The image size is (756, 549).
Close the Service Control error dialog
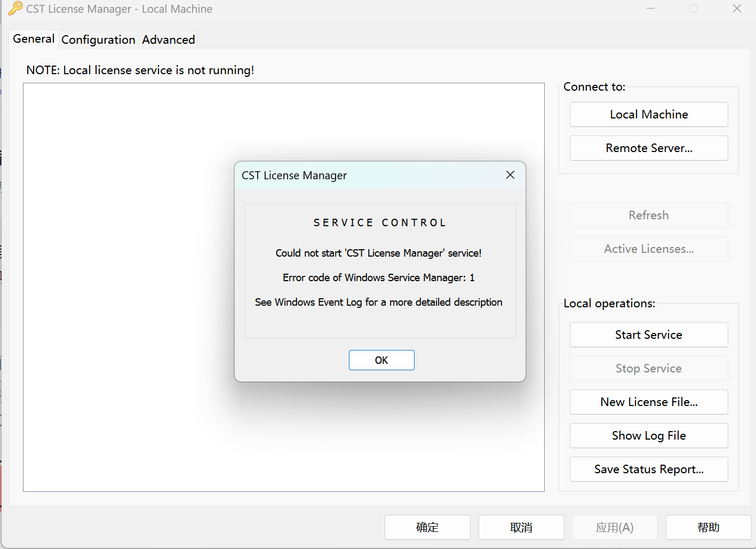click(510, 175)
